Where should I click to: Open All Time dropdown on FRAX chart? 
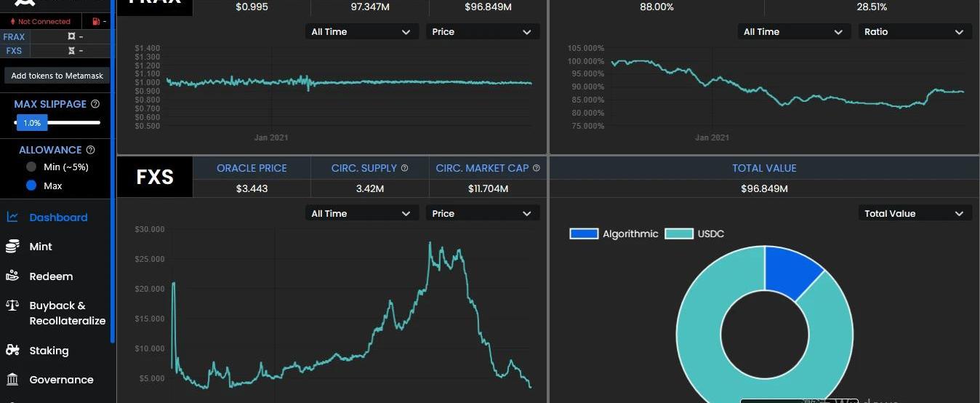pyautogui.click(x=361, y=32)
